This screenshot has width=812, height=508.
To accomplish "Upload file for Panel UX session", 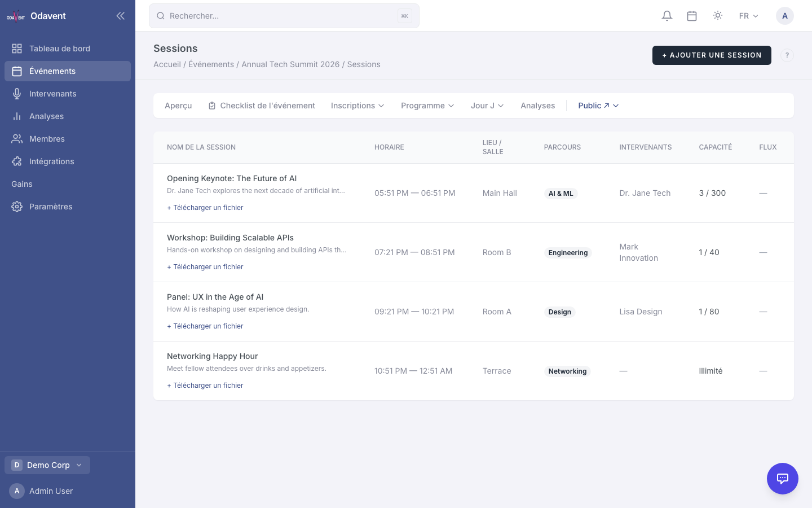I will point(205,326).
